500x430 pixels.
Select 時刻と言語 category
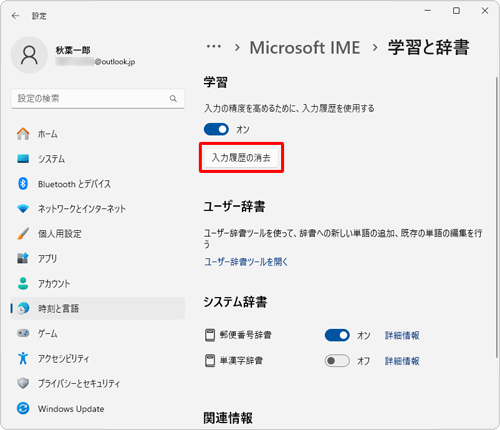coord(98,308)
